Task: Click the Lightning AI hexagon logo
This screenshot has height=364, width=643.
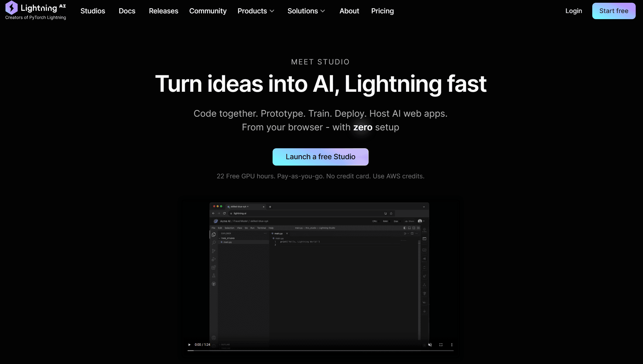Action: [12, 8]
